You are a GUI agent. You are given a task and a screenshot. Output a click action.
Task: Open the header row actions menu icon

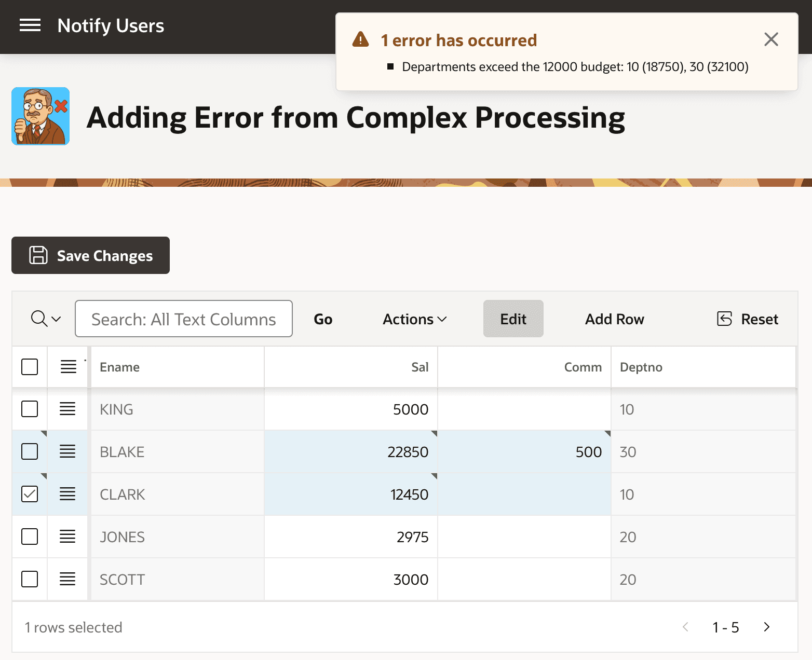[x=68, y=367]
